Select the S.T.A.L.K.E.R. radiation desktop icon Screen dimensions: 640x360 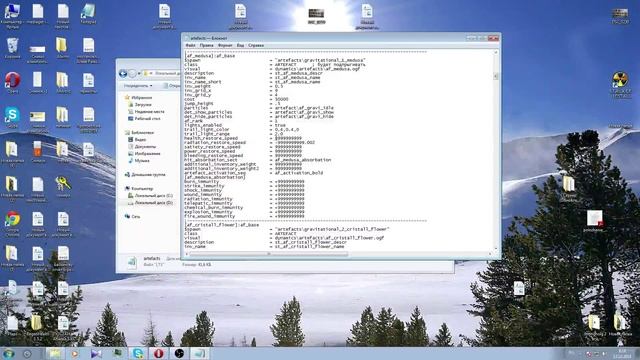620,84
